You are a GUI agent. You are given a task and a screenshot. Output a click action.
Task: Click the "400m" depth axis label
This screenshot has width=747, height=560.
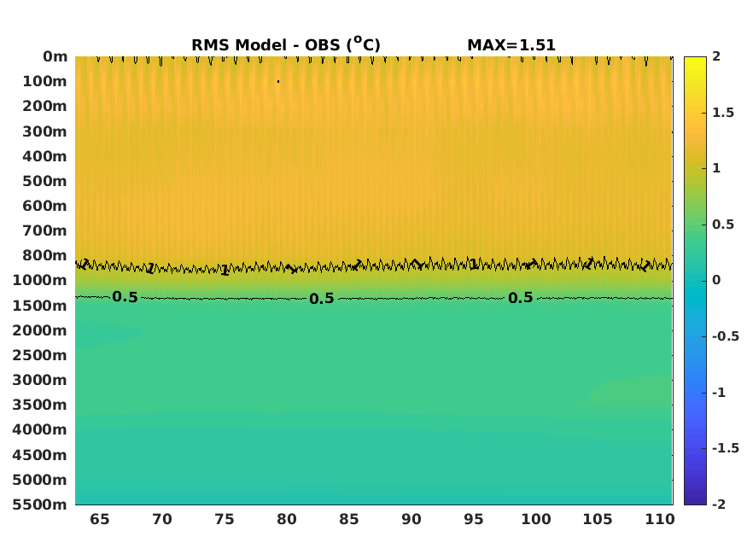(x=44, y=156)
